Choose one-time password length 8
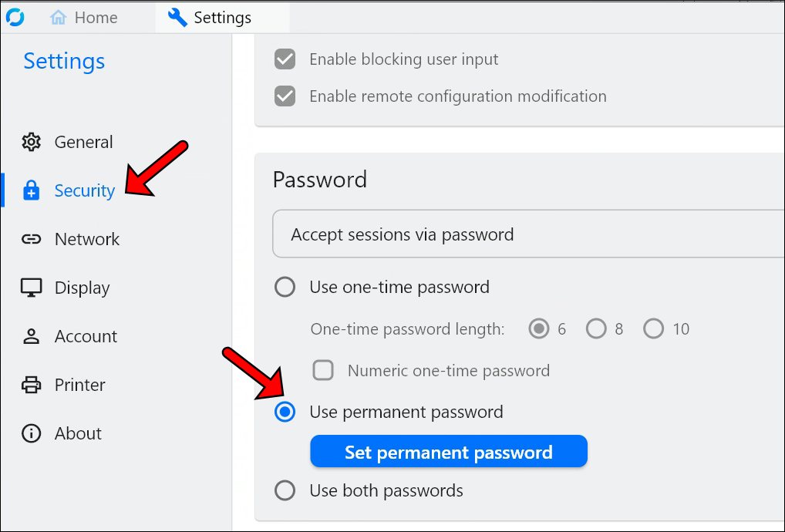The height and width of the screenshot is (532, 785). click(596, 329)
